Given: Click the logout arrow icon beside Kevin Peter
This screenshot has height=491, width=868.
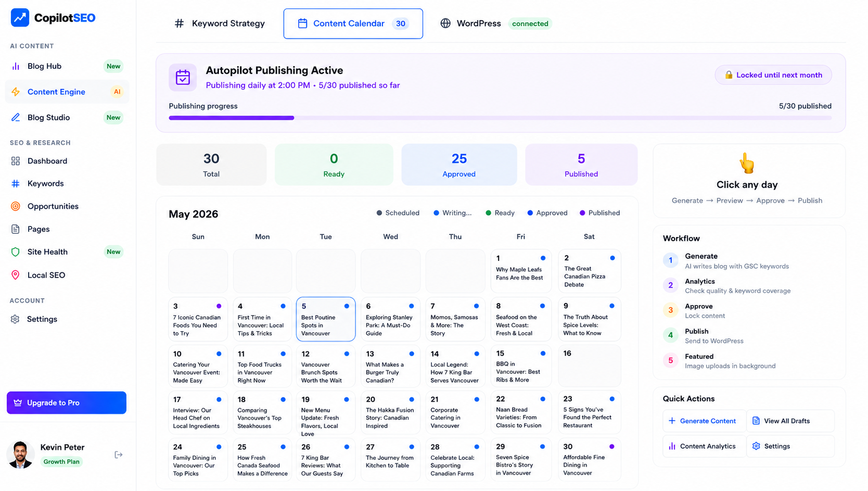Looking at the screenshot, I should [118, 455].
